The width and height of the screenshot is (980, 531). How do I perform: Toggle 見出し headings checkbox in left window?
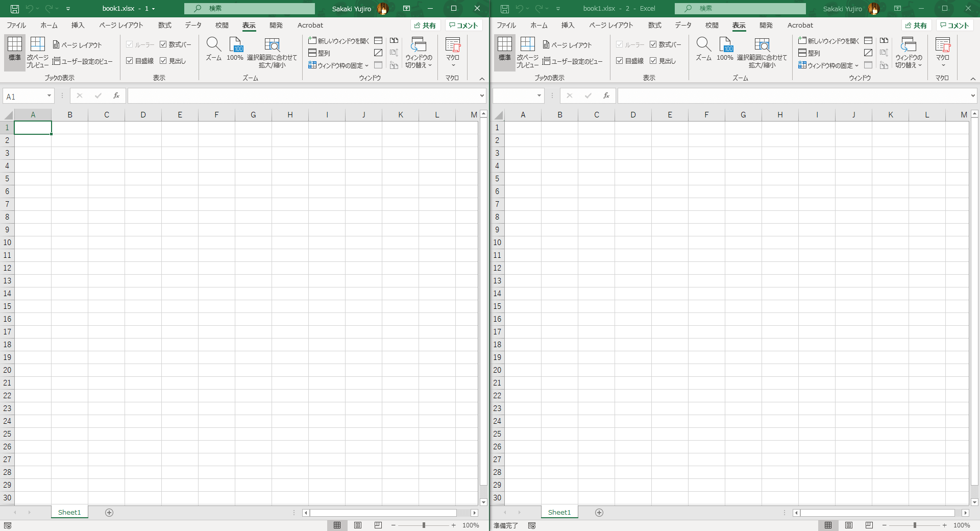[x=163, y=61]
